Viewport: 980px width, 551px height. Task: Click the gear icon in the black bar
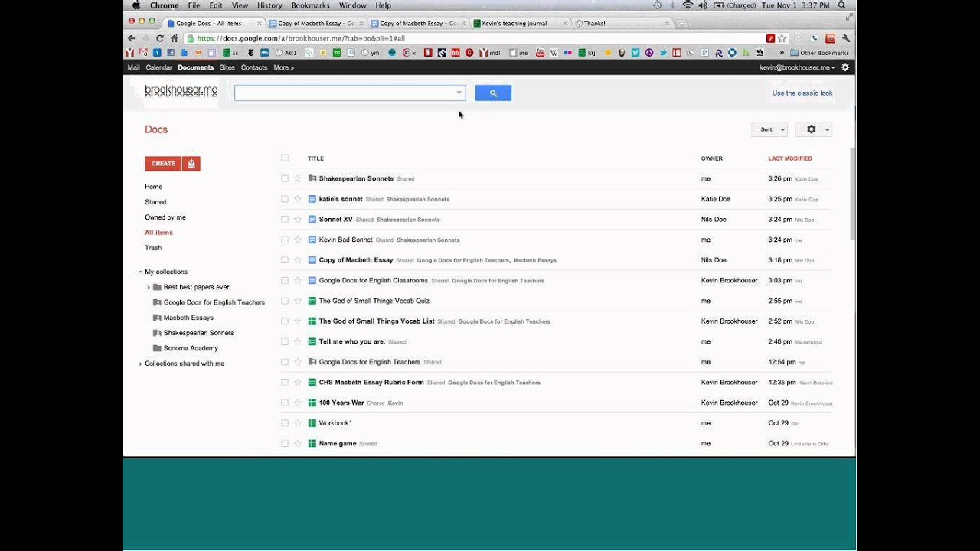pos(845,67)
